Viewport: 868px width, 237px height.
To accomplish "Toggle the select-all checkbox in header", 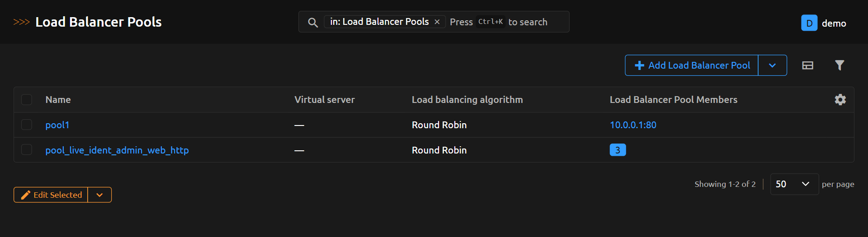I will (x=27, y=100).
